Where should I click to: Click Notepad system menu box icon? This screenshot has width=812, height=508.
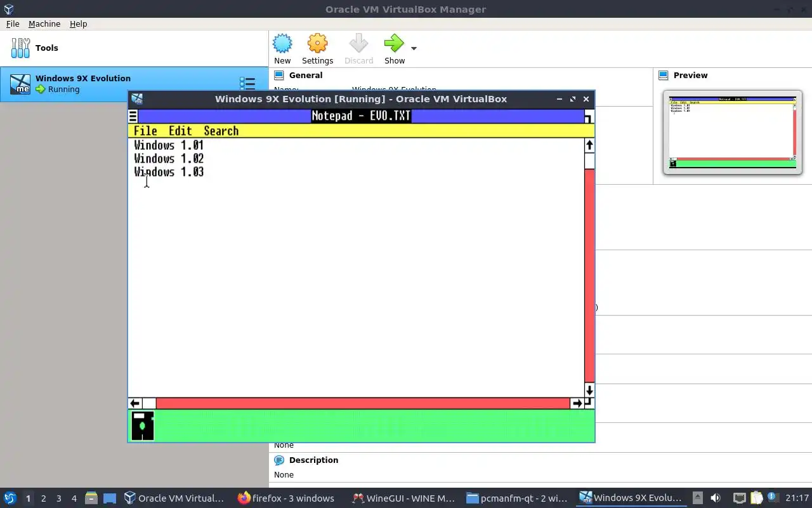coord(133,116)
